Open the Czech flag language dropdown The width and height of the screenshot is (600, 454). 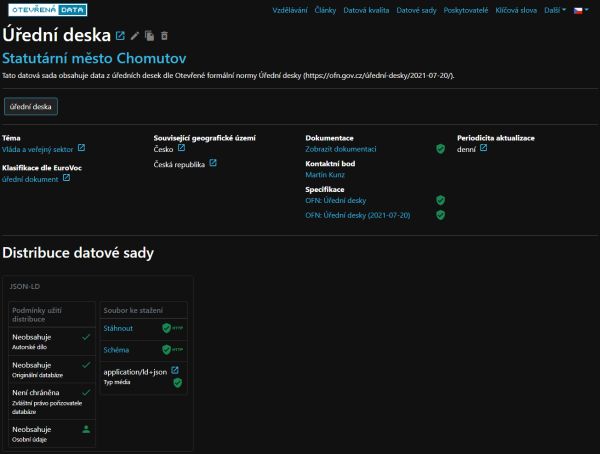tap(581, 10)
